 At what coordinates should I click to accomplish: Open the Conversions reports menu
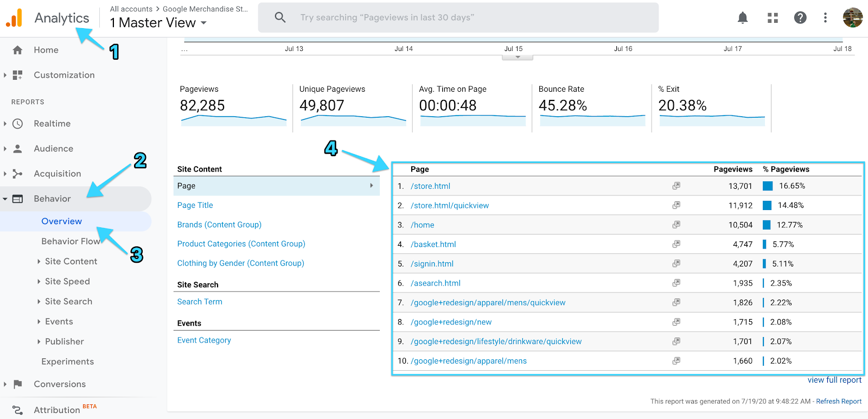point(60,384)
